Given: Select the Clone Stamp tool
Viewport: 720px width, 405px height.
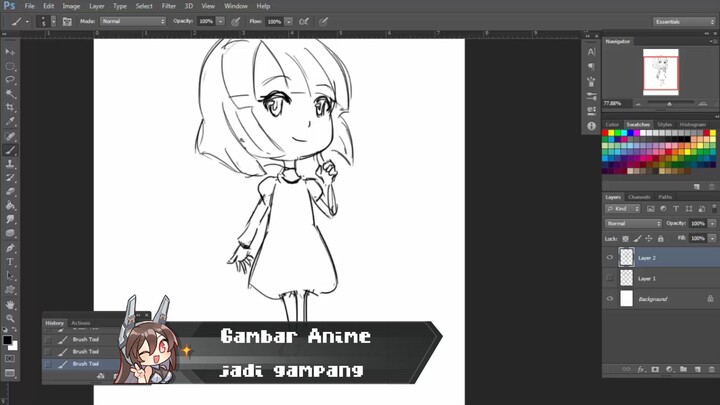Looking at the screenshot, I should [x=10, y=164].
